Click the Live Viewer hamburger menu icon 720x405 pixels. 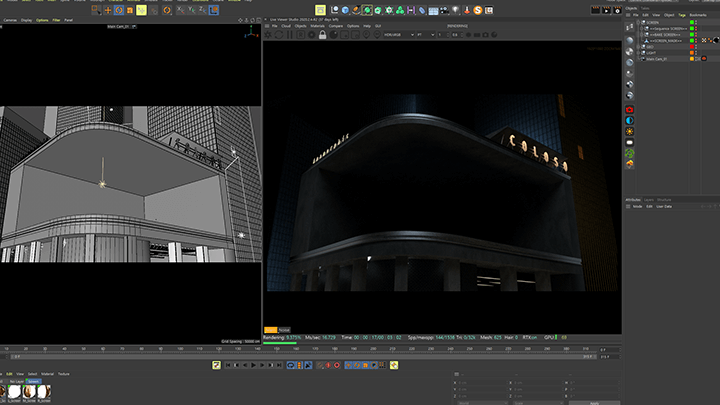[267, 26]
